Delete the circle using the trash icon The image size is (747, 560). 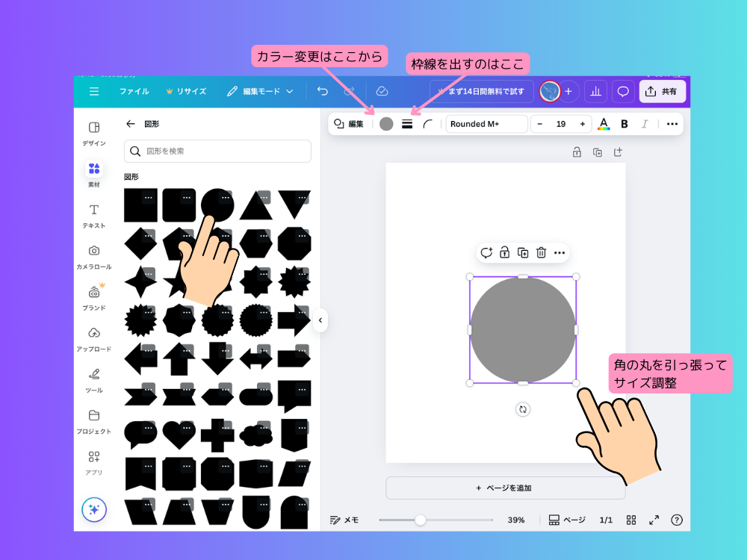[541, 252]
